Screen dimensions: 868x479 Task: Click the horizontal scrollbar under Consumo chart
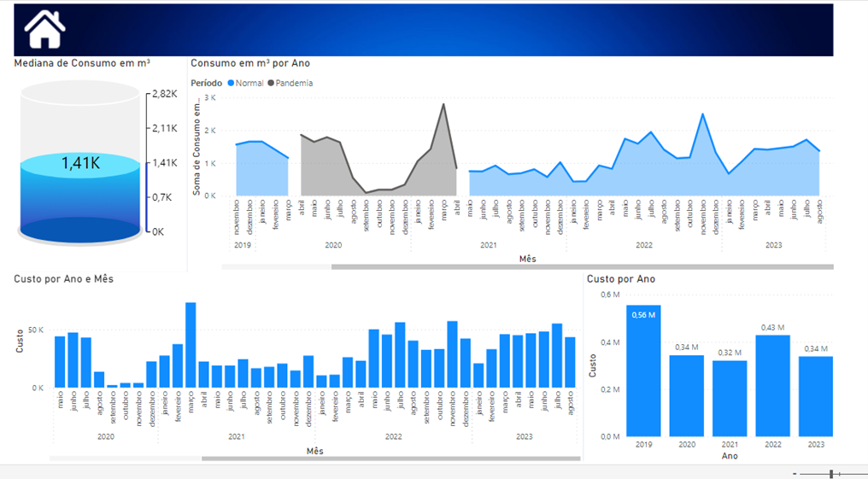(x=581, y=267)
